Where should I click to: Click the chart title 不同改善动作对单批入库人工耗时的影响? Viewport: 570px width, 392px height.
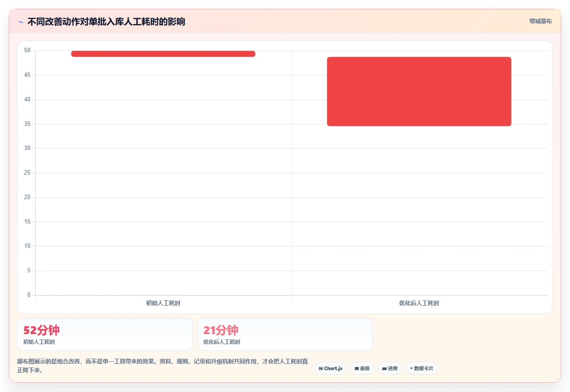(x=106, y=21)
